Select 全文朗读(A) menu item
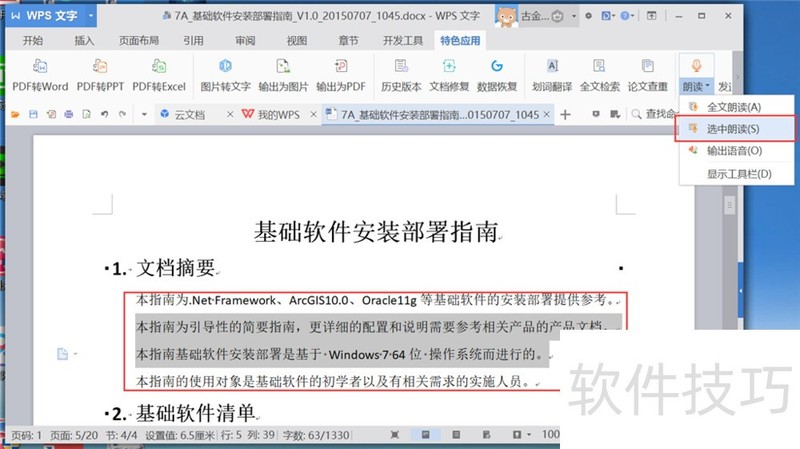 (736, 107)
